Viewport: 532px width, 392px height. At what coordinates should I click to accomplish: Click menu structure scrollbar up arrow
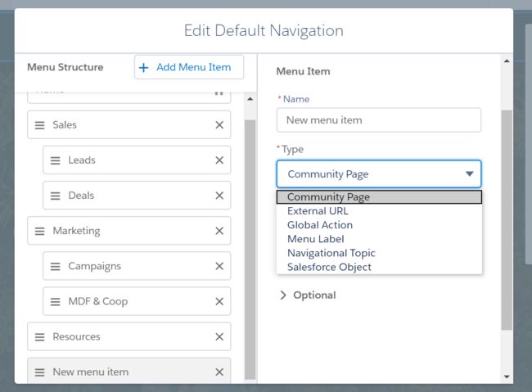point(250,99)
